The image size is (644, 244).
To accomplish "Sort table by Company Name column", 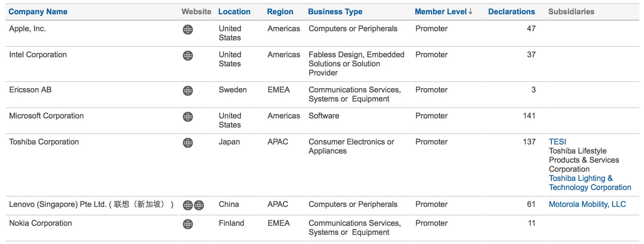I will pos(38,12).
